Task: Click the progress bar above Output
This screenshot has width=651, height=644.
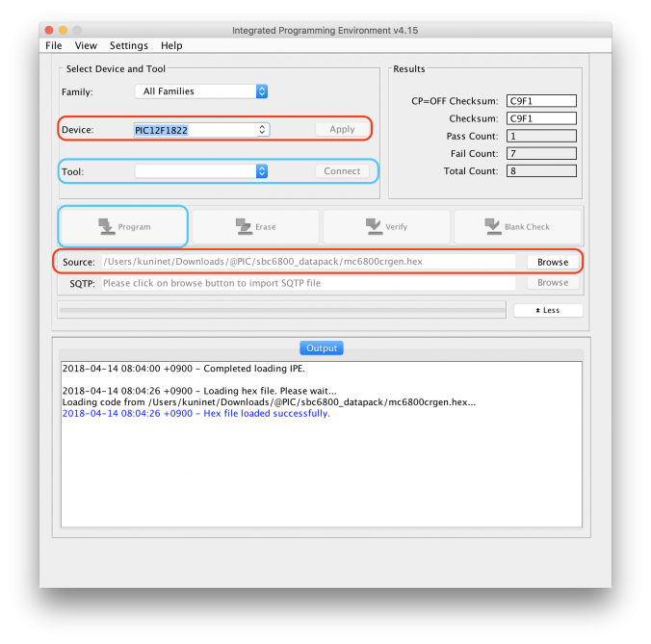Action: pos(281,310)
